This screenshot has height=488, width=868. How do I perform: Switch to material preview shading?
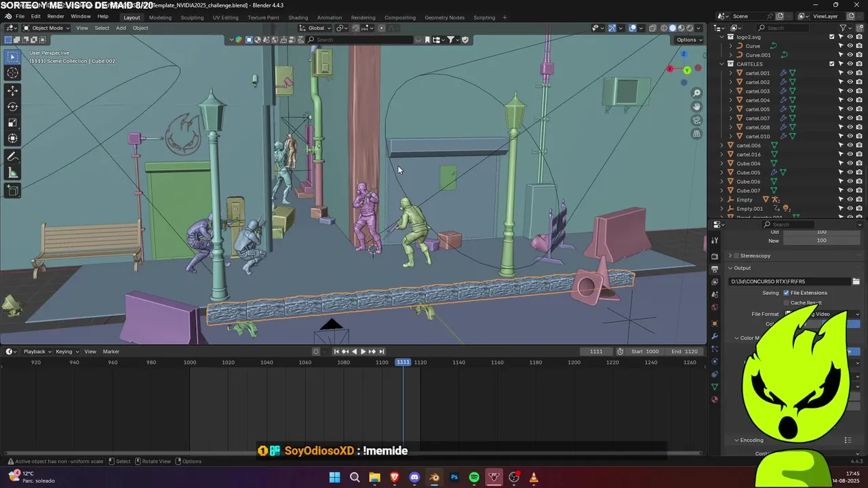click(x=682, y=28)
